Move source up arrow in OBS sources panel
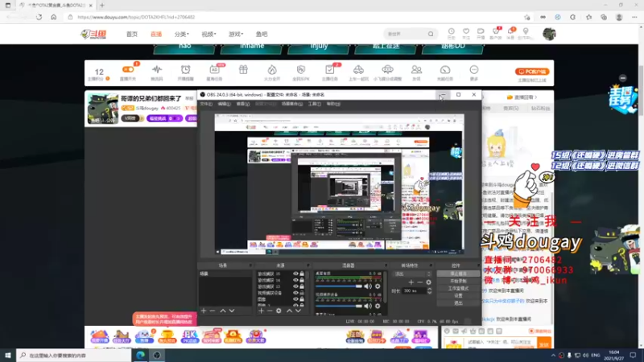Screen dimensions: 644x362 289,311
